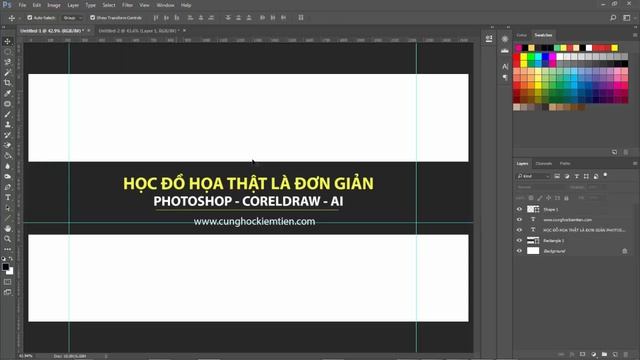Image resolution: width=640 pixels, height=360 pixels.
Task: Hide the www.cunghockiemtien.com text layer
Action: click(x=519, y=220)
